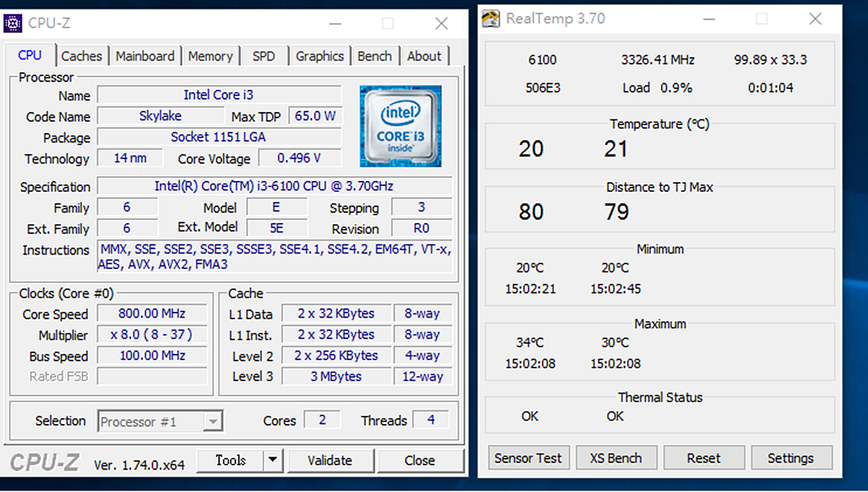The width and height of the screenshot is (868, 492).
Task: Open RealTemp Settings
Action: [x=792, y=458]
